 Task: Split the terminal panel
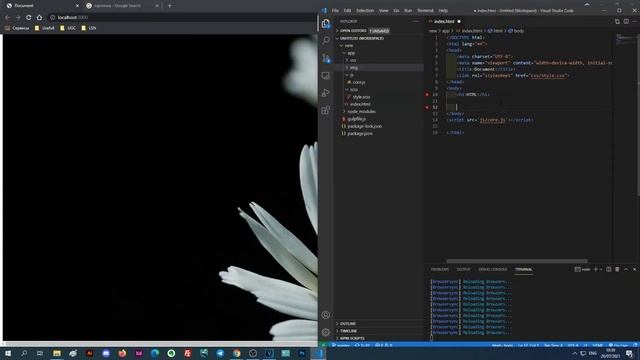pos(609,269)
